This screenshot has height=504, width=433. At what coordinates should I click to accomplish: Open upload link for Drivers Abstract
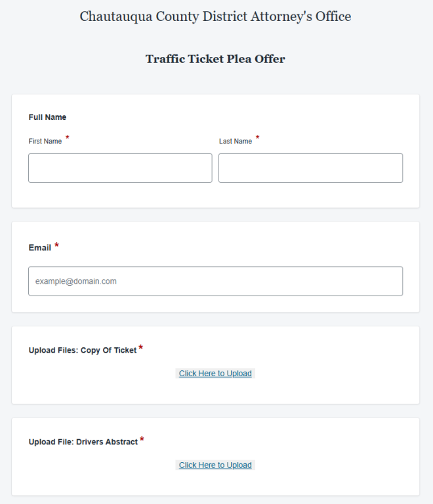pyautogui.click(x=215, y=465)
